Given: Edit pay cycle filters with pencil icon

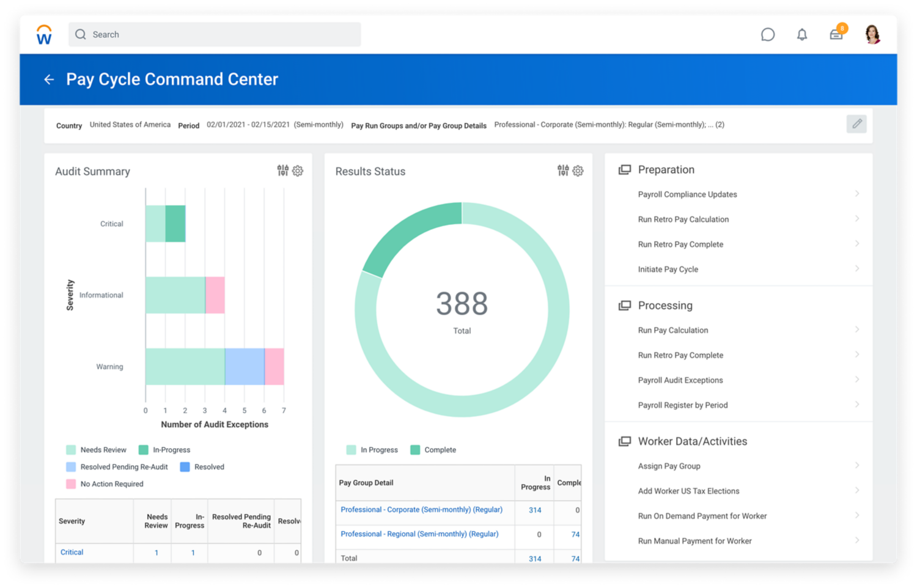Looking at the screenshot, I should tap(856, 124).
